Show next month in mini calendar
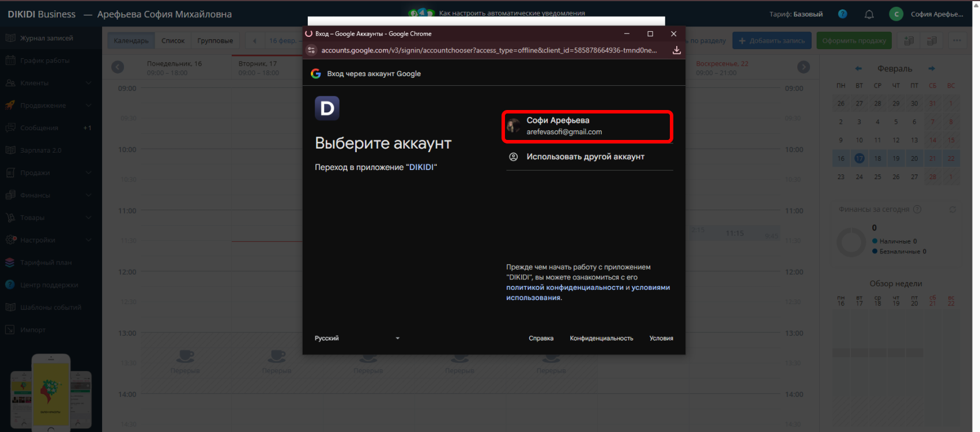This screenshot has width=980, height=432. (931, 69)
